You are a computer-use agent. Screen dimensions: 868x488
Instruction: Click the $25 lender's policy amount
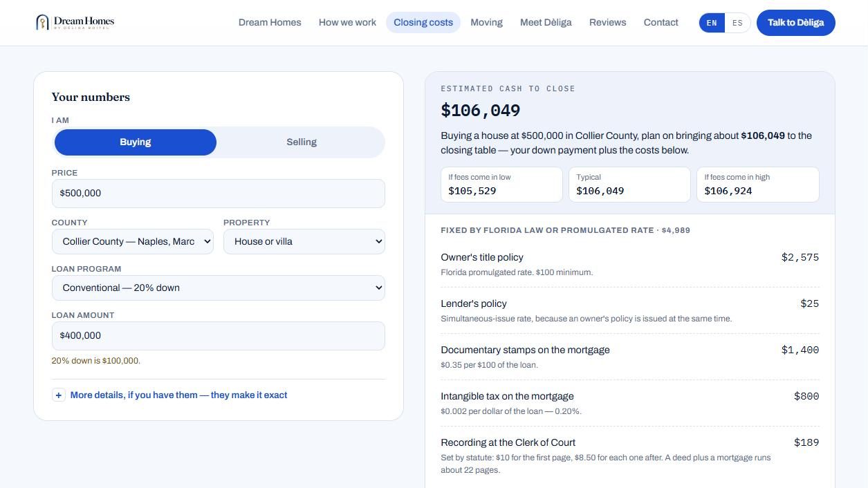[x=810, y=303]
